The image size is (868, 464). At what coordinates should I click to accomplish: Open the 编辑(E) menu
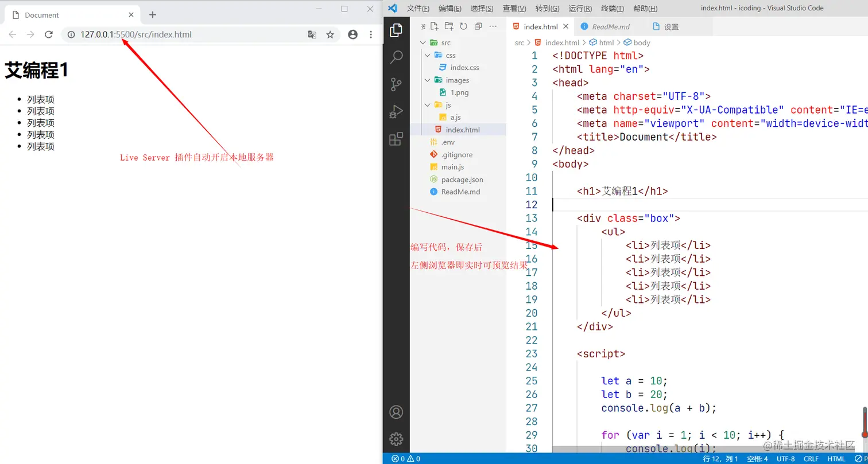[450, 8]
